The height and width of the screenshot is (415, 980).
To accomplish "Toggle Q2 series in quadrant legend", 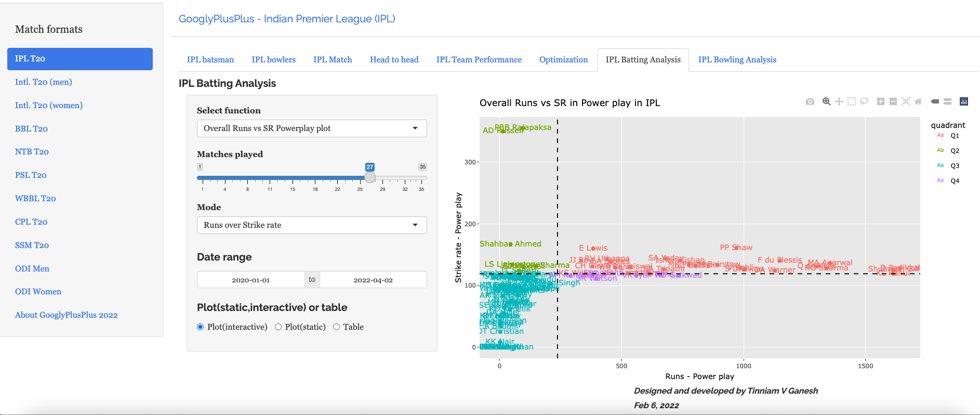I will point(954,151).
